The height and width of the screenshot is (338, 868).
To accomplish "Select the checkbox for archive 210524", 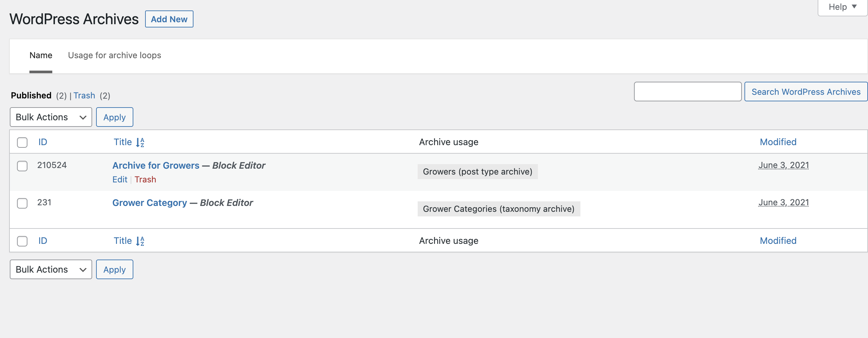I will (22, 166).
